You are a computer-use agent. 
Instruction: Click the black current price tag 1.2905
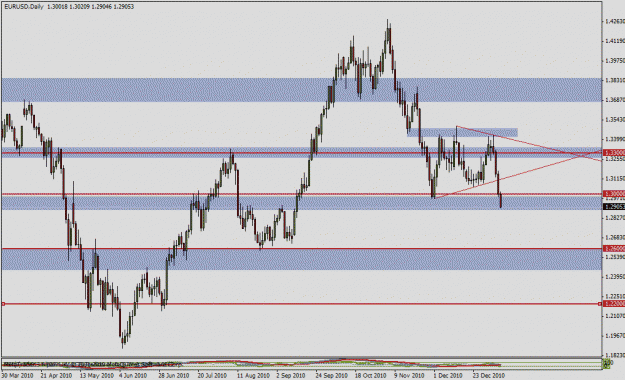pyautogui.click(x=615, y=207)
